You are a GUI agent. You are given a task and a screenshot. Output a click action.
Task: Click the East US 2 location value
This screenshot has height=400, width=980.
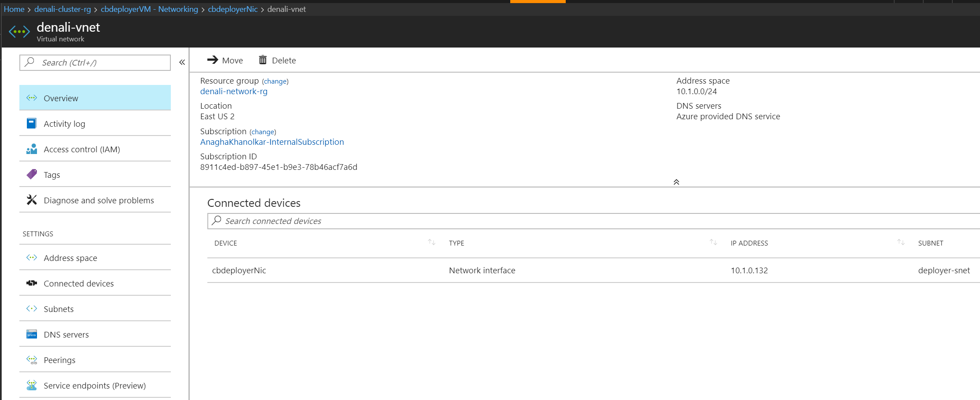[217, 116]
